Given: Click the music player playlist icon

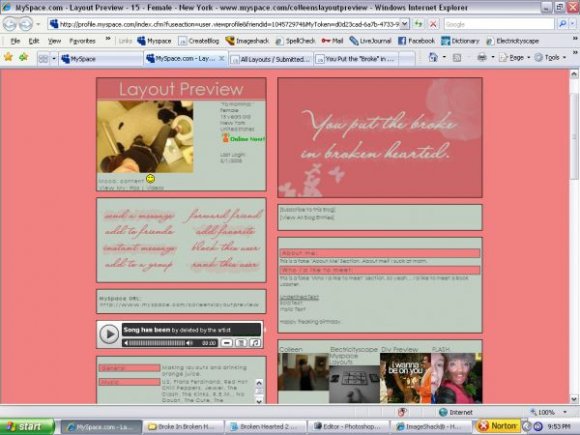Looking at the screenshot, I should coord(241,343).
